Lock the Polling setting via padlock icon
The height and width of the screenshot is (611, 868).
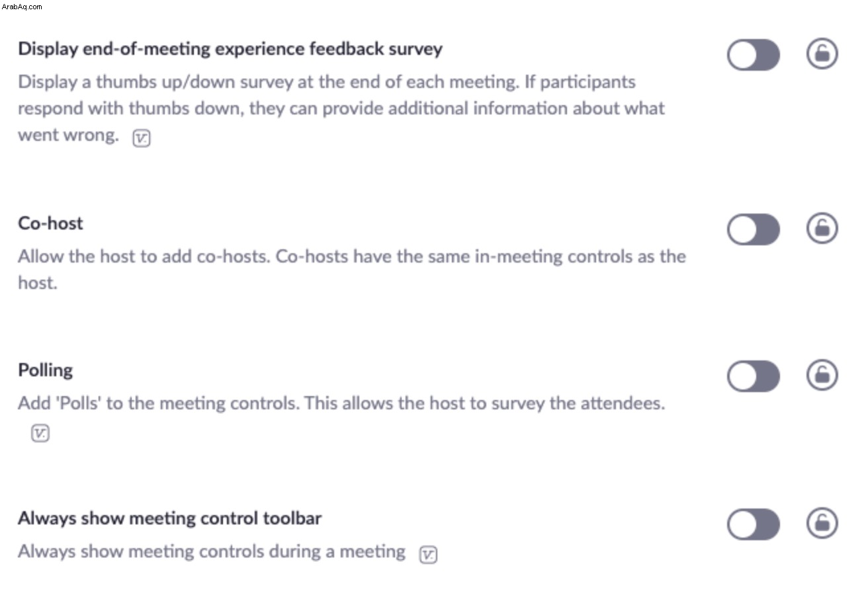[822, 375]
